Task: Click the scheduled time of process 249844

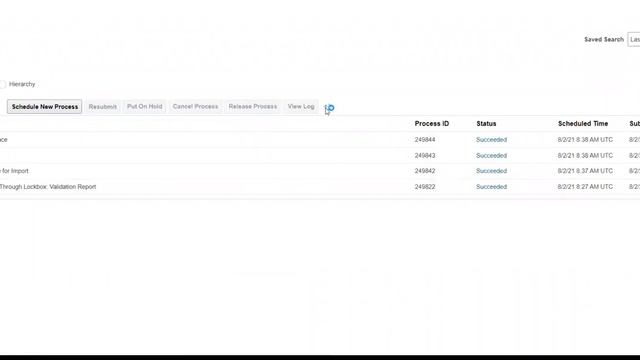Action: 585,140
